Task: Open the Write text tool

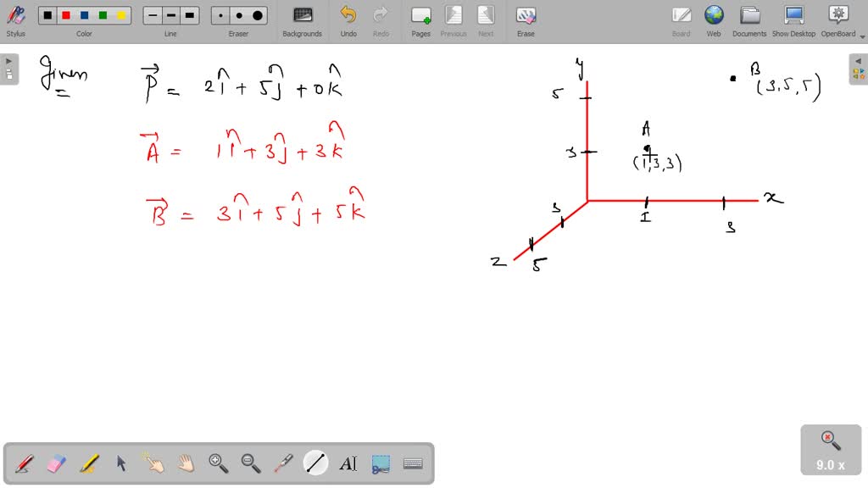Action: point(349,463)
